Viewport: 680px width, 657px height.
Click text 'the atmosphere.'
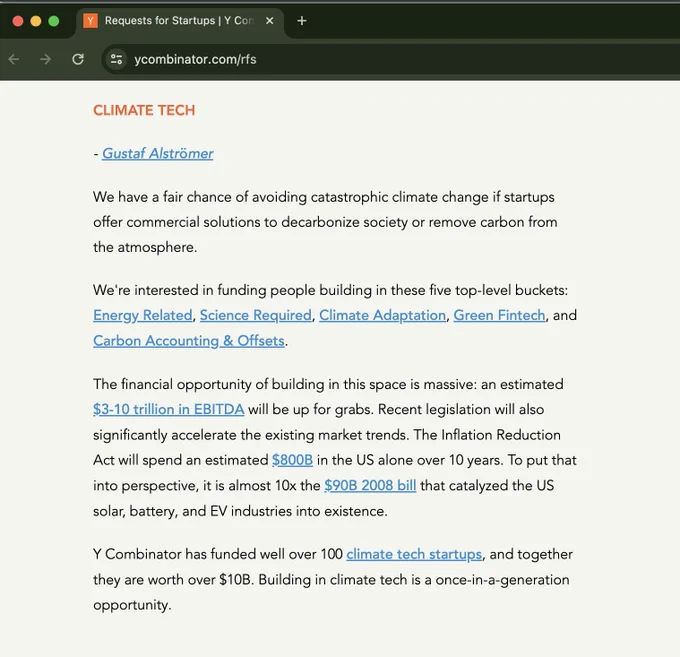pos(145,247)
